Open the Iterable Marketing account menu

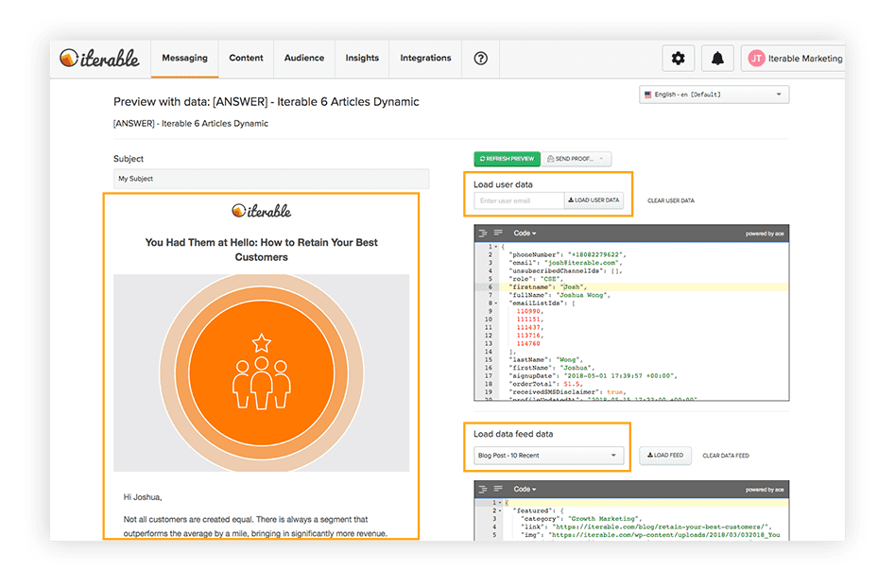click(x=793, y=59)
